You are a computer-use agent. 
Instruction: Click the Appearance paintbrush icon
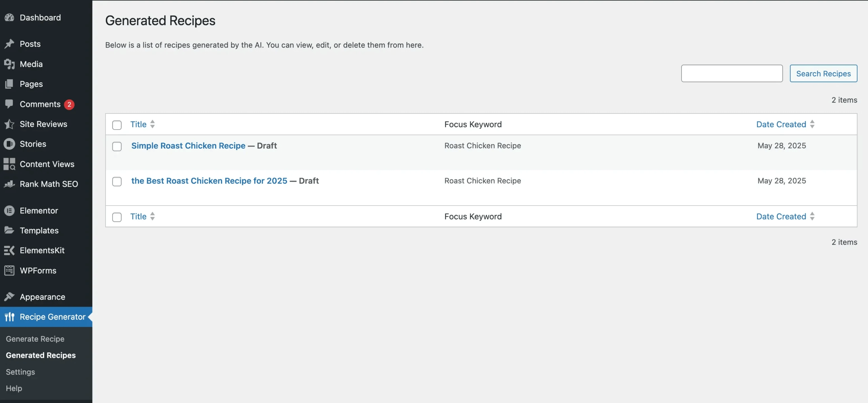point(9,297)
